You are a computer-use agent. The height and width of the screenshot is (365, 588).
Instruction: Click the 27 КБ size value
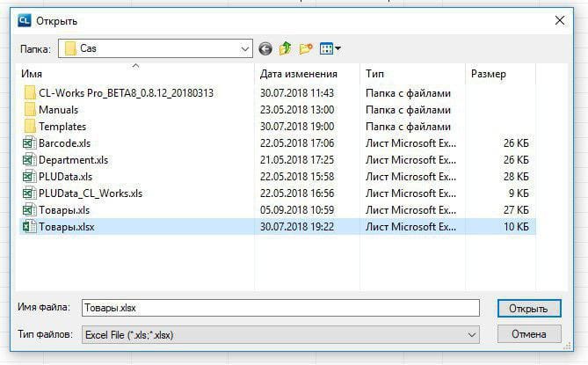(516, 209)
